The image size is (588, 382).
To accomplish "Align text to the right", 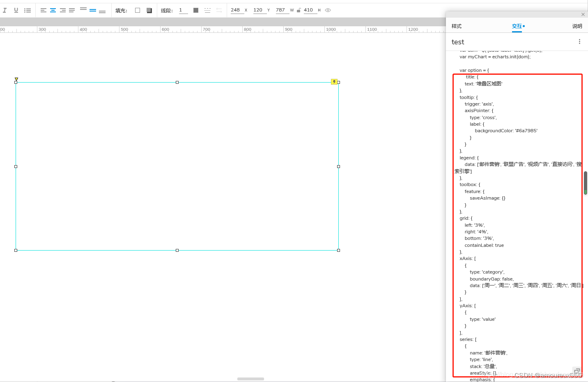I will click(62, 10).
